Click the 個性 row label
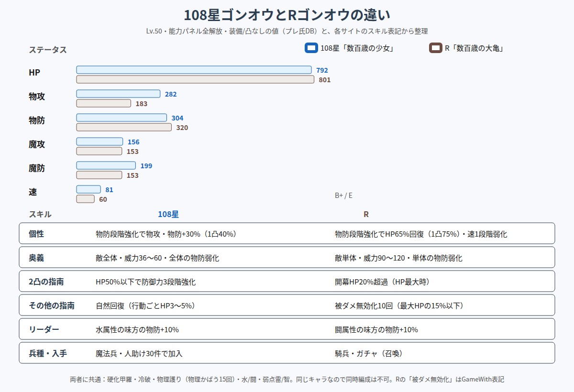Screen dimensions: 574x392 (36, 234)
